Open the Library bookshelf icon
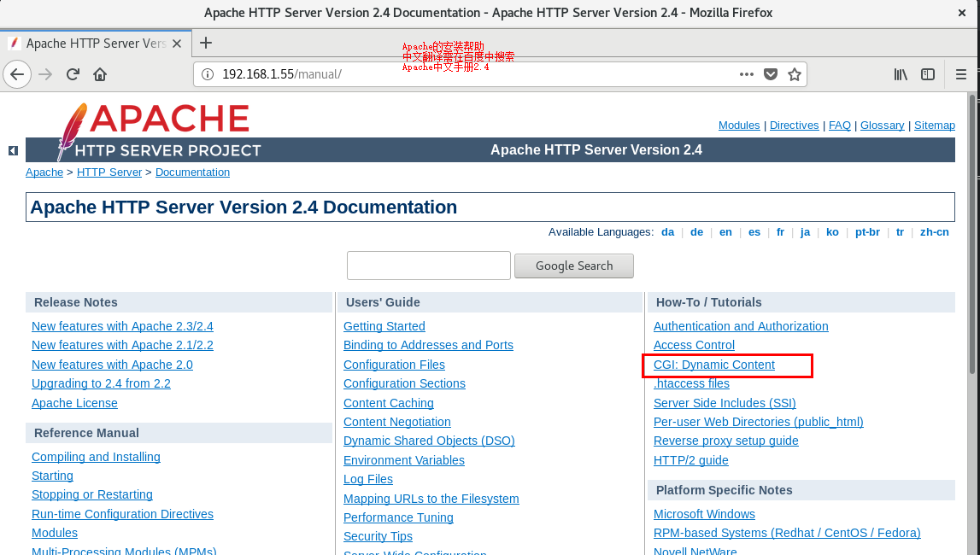The image size is (980, 555). [x=901, y=74]
